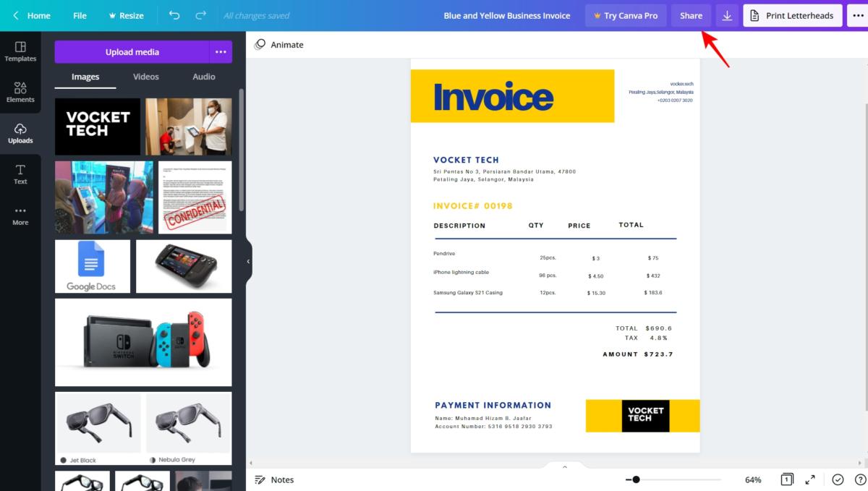868x491 pixels.
Task: Select the AMOUNT $723.7 text
Action: point(638,354)
